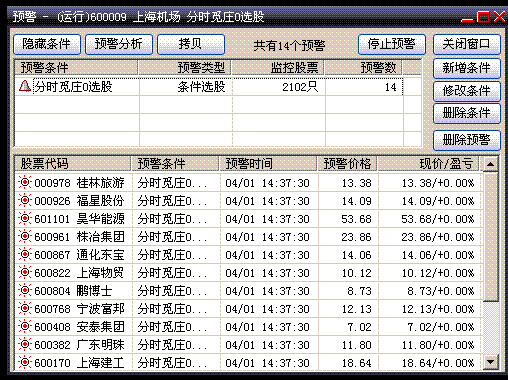The image size is (508, 380).
Task: Select stock 600822 上海物贸
Action: point(79,273)
